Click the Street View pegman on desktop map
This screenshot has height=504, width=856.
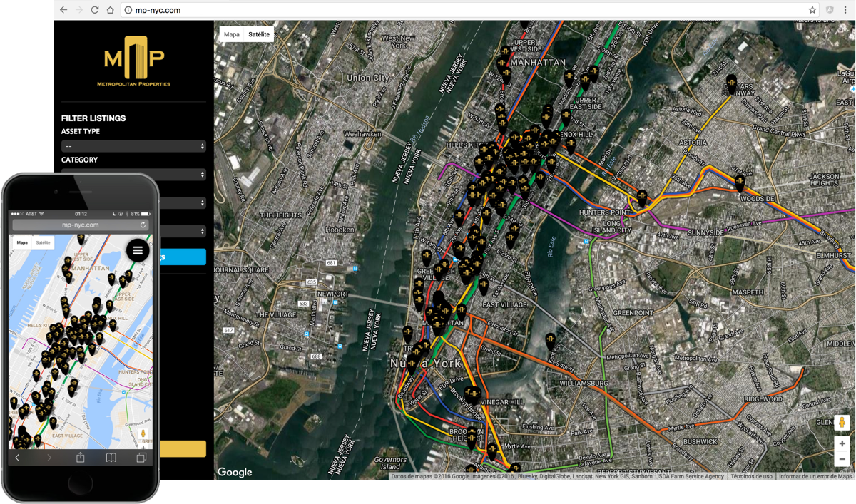pyautogui.click(x=842, y=422)
